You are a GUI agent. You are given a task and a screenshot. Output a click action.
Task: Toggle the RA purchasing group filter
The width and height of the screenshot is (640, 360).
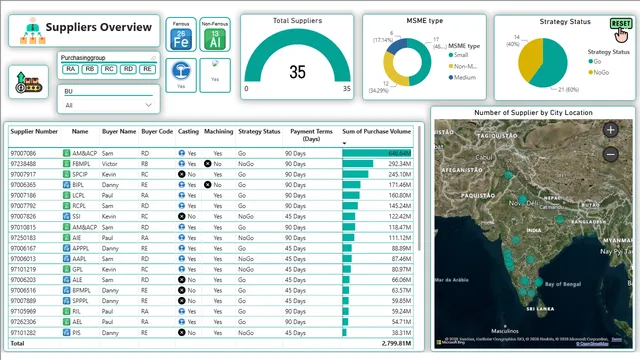(71, 69)
